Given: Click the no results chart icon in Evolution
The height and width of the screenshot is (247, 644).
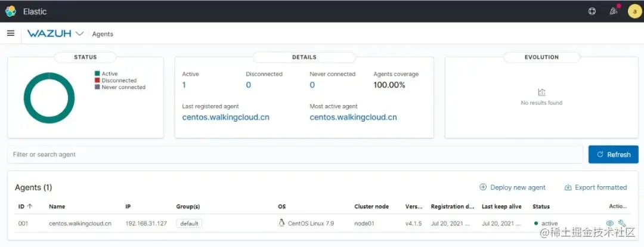Looking at the screenshot, I should [x=541, y=92].
